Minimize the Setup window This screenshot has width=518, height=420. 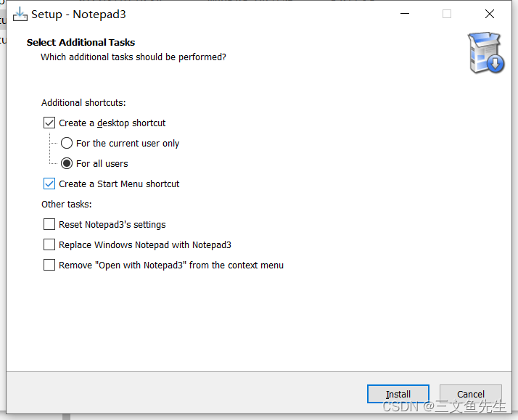click(405, 14)
